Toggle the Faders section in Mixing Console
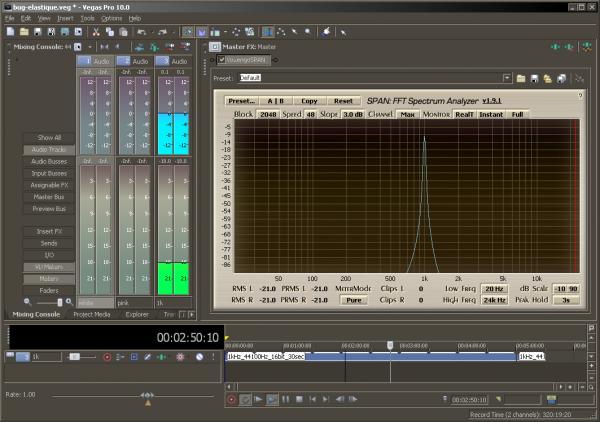Screen dimensions: 600x422 [49, 291]
